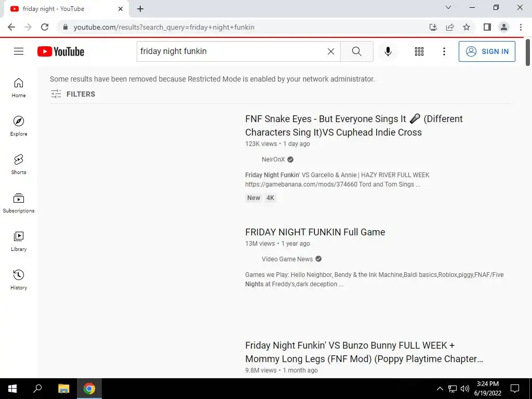
Task: Open the YouTube hamburger guide menu
Action: pyautogui.click(x=19, y=51)
